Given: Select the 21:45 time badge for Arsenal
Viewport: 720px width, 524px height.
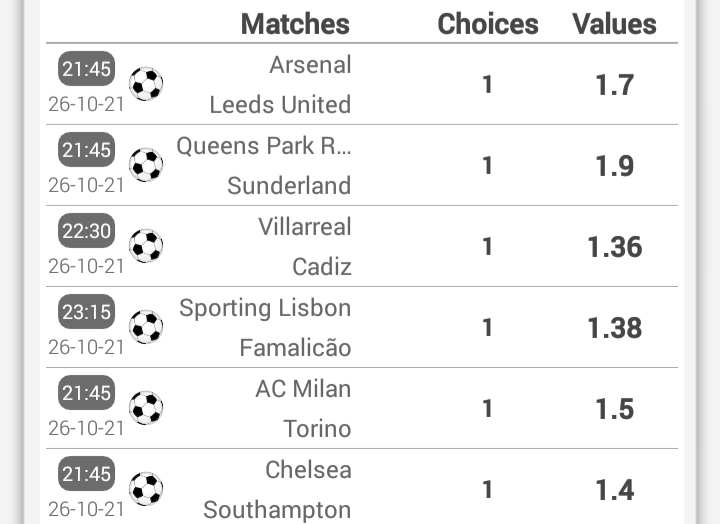Looking at the screenshot, I should pyautogui.click(x=86, y=69).
